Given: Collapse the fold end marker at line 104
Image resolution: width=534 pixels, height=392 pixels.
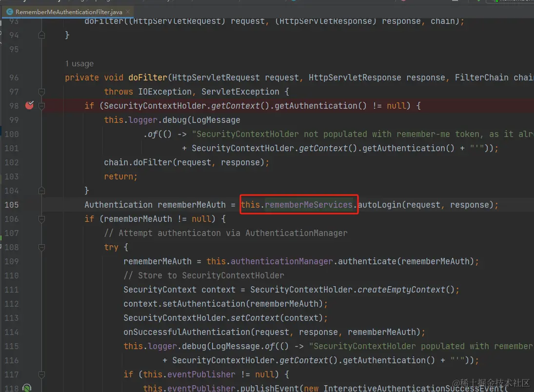Looking at the screenshot, I should [x=41, y=191].
